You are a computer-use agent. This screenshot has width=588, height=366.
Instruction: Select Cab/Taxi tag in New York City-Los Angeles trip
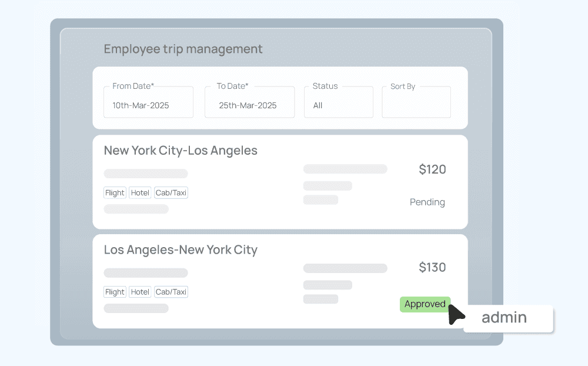coord(171,193)
